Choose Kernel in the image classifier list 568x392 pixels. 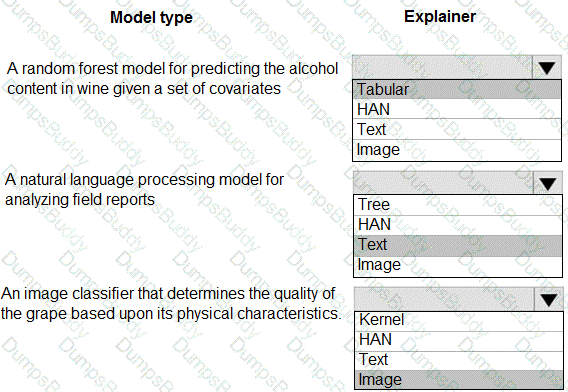point(459,321)
